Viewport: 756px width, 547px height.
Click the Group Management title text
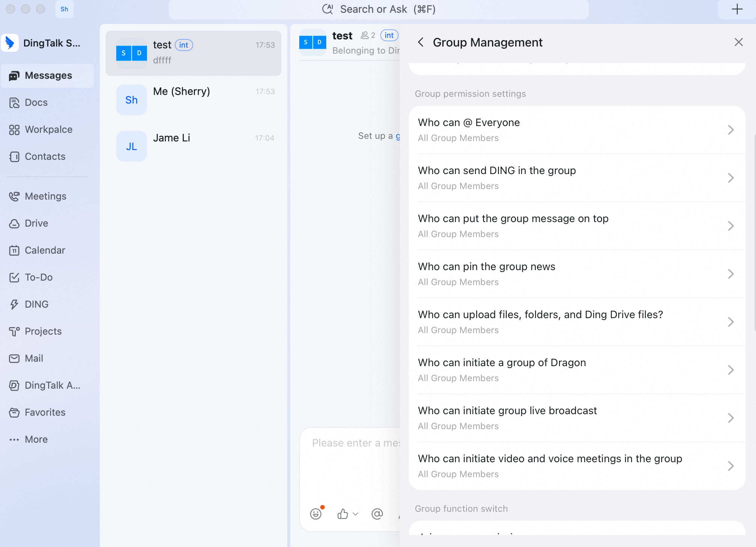coord(487,42)
